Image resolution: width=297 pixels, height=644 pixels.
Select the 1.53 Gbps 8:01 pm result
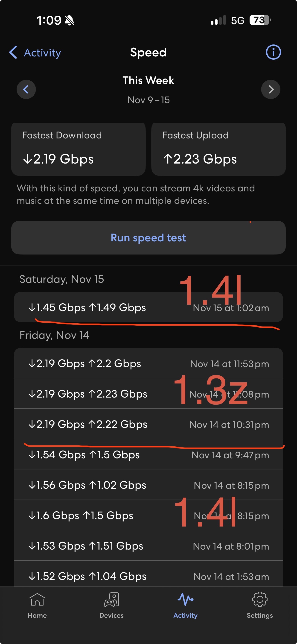148,546
